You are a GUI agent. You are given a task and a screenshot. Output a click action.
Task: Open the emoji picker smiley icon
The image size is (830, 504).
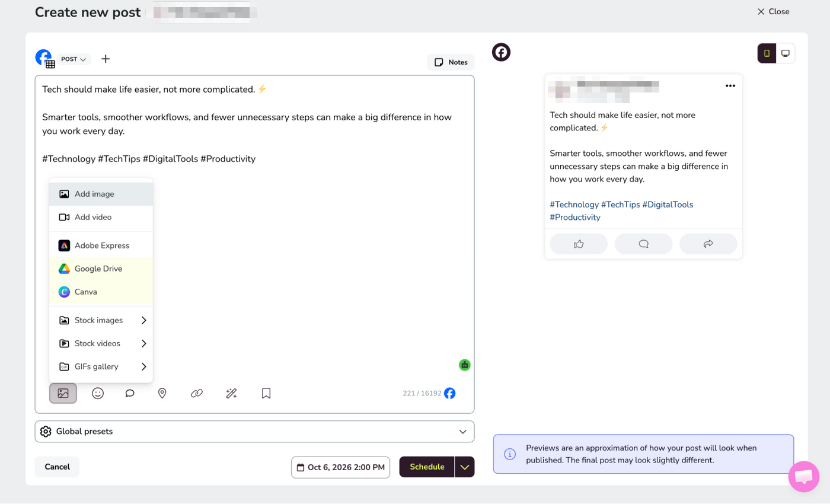pyautogui.click(x=98, y=393)
